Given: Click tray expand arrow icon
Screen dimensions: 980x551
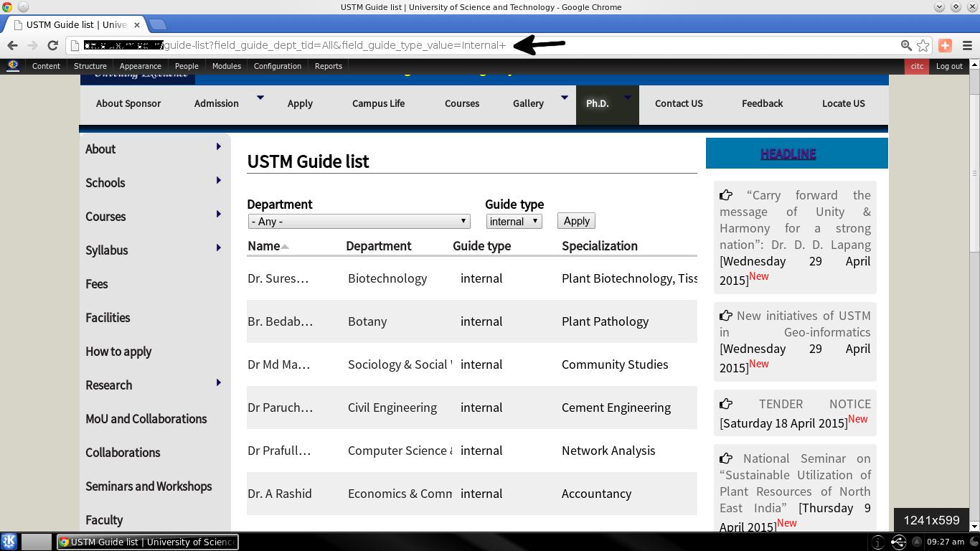Looking at the screenshot, I should pyautogui.click(x=917, y=542).
